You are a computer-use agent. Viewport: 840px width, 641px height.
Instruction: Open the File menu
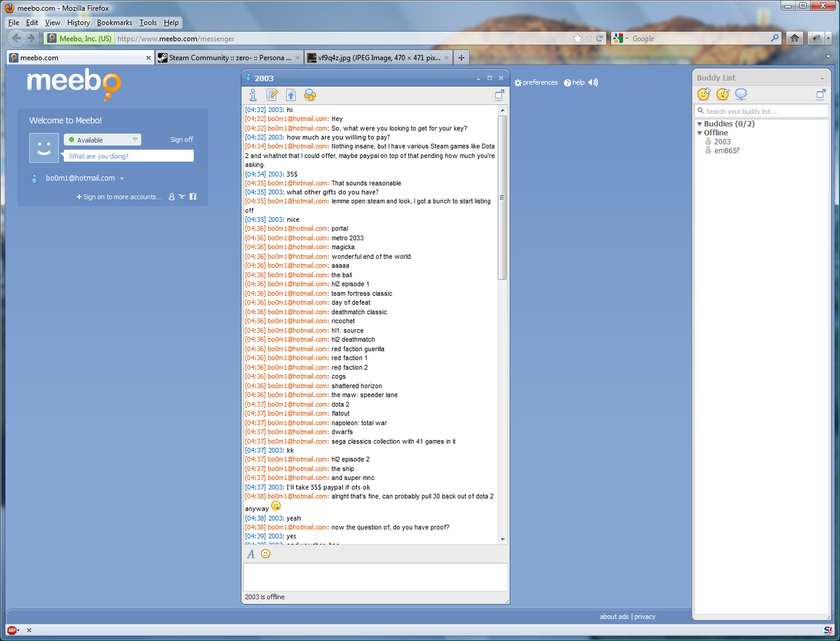14,23
